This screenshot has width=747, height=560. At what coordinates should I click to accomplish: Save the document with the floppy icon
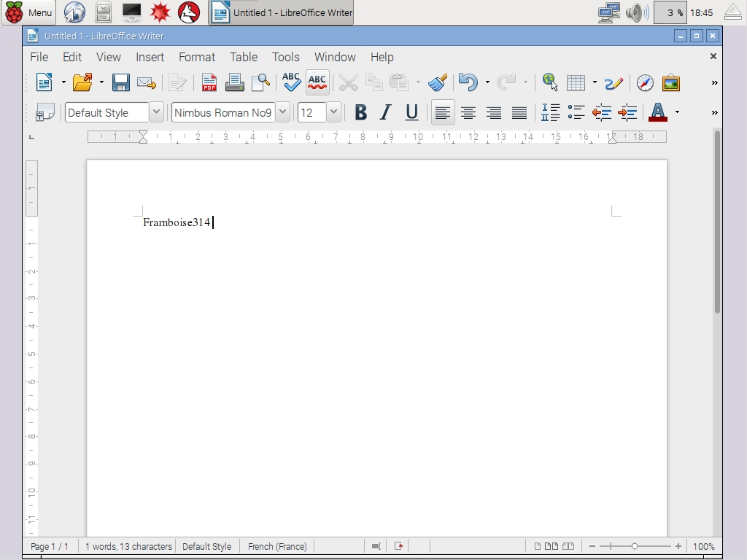point(120,82)
